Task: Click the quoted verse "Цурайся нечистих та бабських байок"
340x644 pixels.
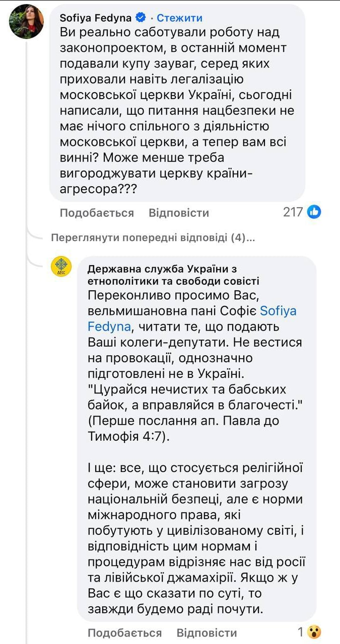Action: click(x=194, y=397)
